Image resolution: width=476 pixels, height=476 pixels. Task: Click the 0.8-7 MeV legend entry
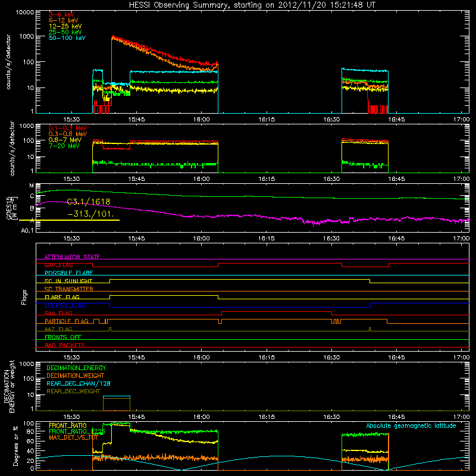65,140
